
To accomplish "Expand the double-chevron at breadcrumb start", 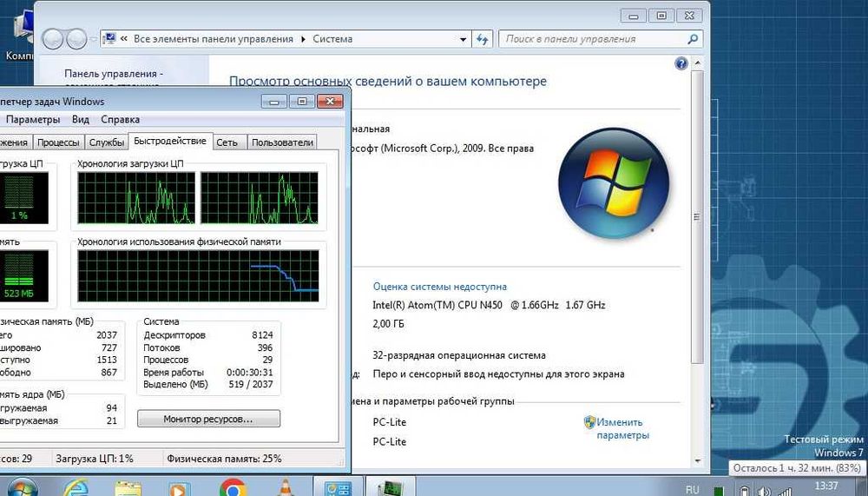I will click(x=124, y=39).
